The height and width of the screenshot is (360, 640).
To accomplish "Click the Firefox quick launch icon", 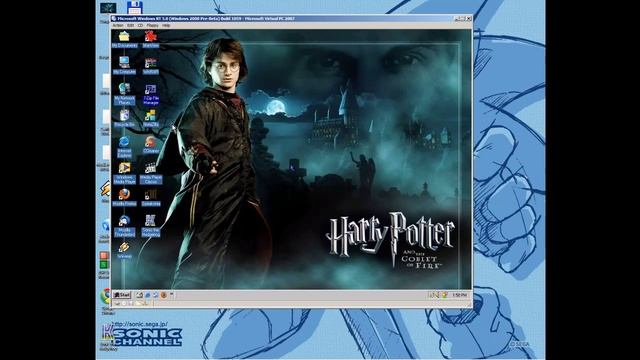I will point(164,295).
